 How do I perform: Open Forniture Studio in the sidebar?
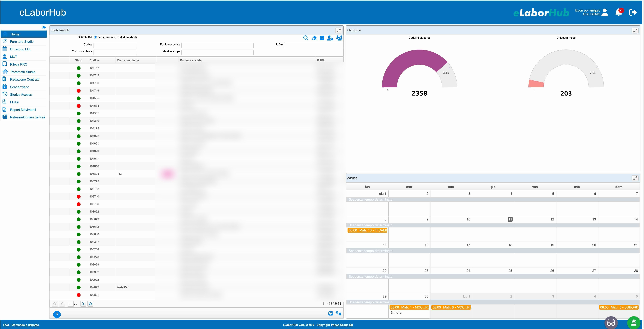tap(24, 42)
